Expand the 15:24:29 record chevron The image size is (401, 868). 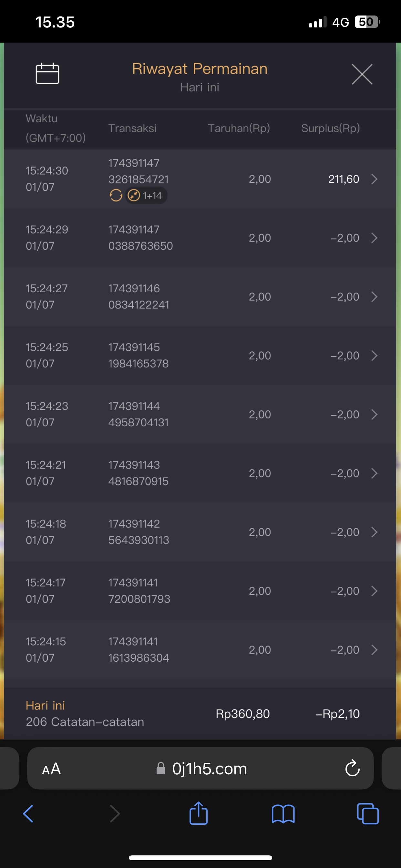tap(374, 238)
